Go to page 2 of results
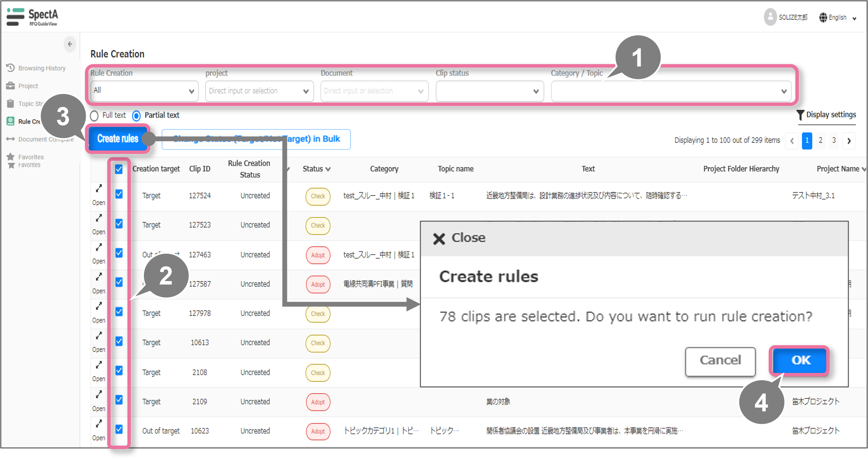The width and height of the screenshot is (868, 459). coord(820,141)
